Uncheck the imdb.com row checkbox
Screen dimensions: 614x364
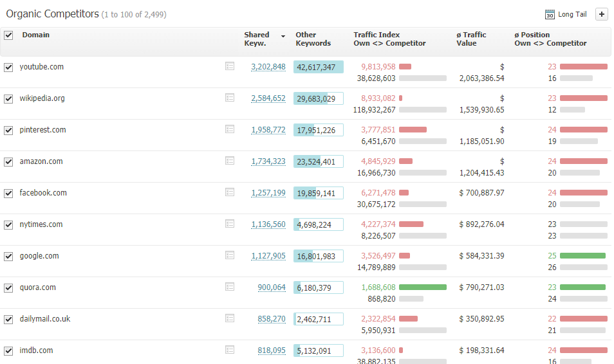(x=8, y=350)
